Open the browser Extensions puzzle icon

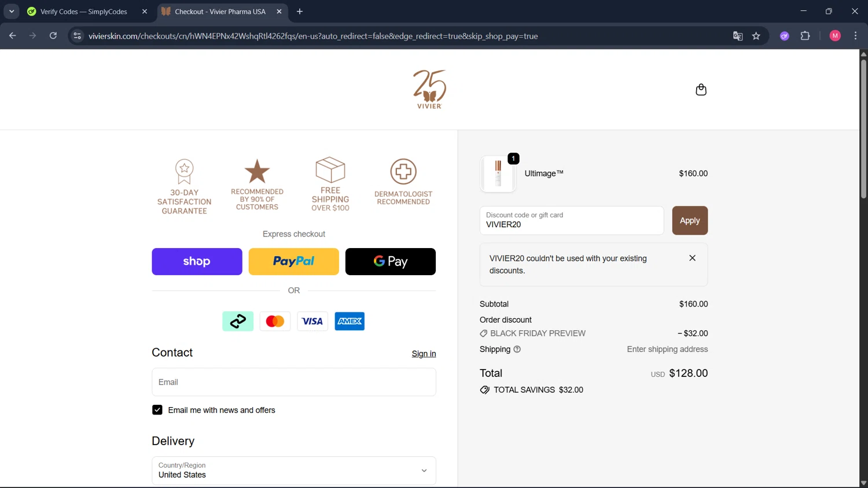(805, 36)
